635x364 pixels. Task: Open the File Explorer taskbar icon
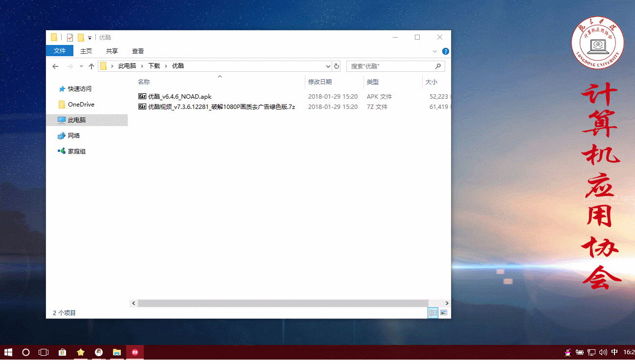coord(117,352)
